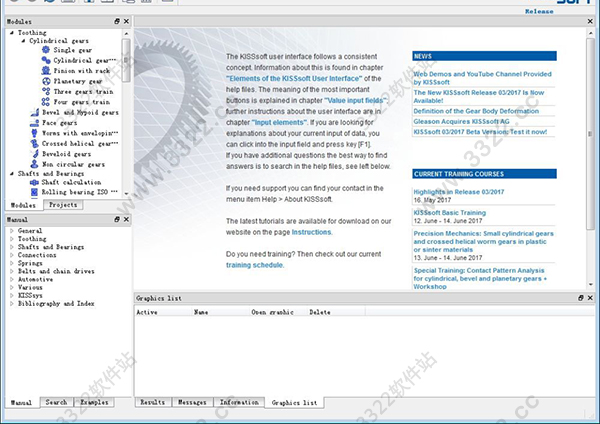
Task: Open the Bevel and Hypoid gears icon
Action: pyautogui.click(x=34, y=113)
